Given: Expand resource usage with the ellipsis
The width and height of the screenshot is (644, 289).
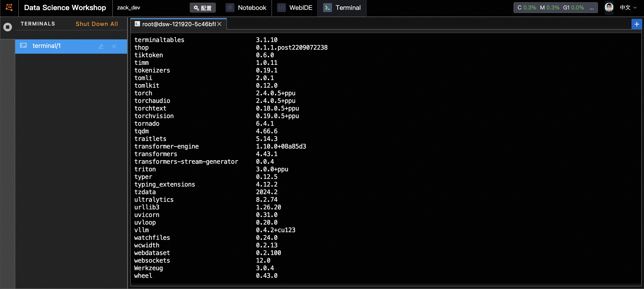Looking at the screenshot, I should 591,8.
